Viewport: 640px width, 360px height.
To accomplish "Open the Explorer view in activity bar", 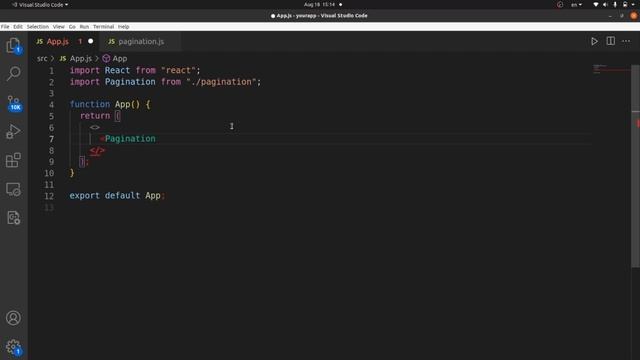I will [x=13, y=45].
